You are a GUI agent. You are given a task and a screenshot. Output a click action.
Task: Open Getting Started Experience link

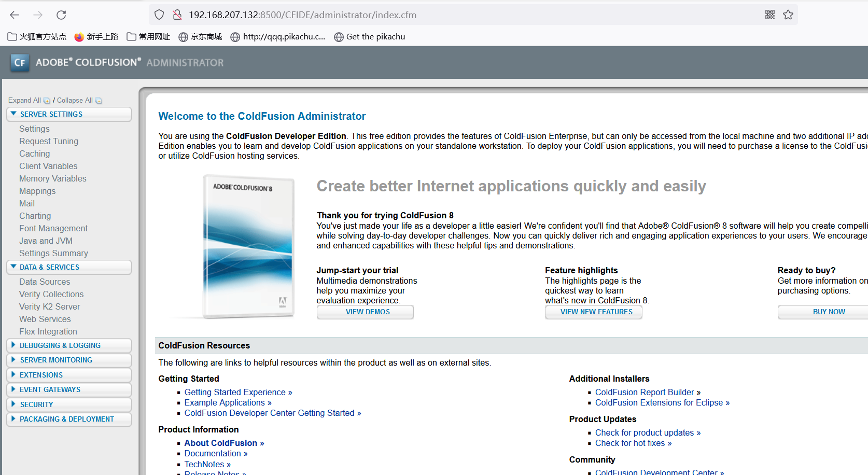click(x=239, y=393)
